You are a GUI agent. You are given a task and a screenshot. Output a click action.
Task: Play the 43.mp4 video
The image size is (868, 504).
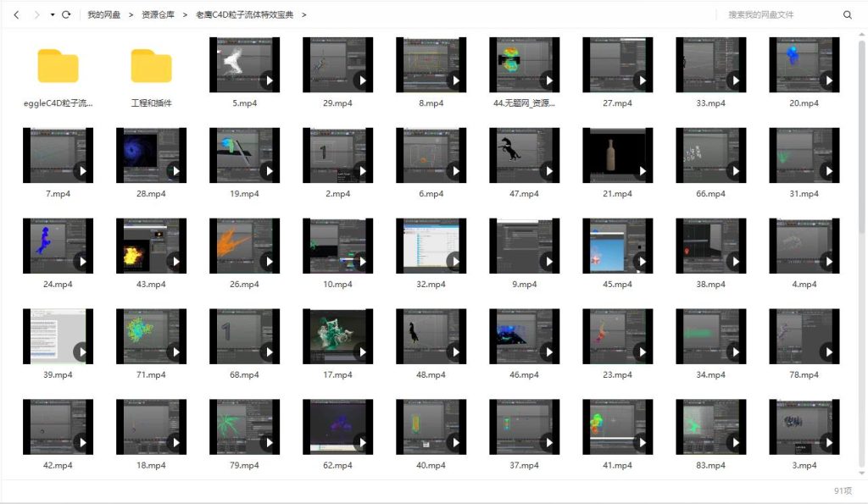click(175, 262)
